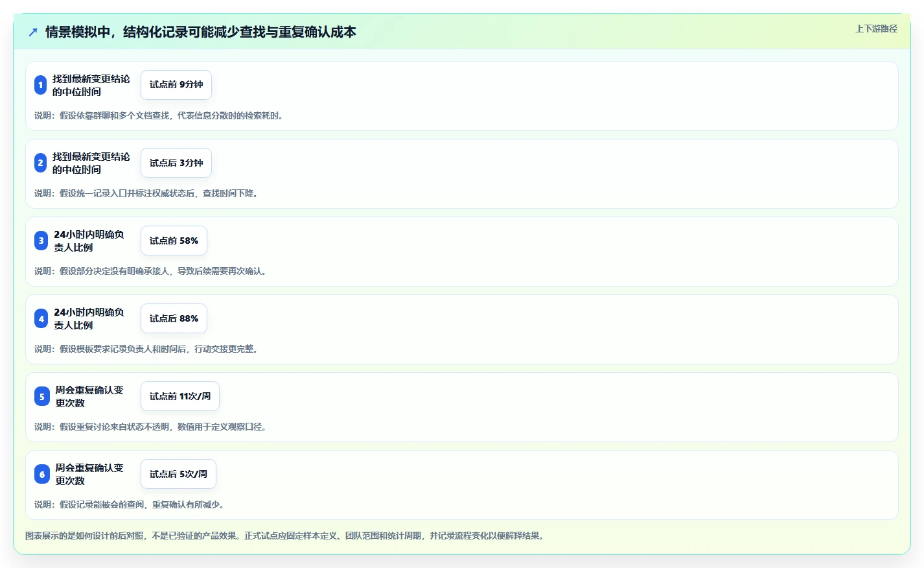
Task: Select the 试点后 5次/周 chip
Action: 178,474
